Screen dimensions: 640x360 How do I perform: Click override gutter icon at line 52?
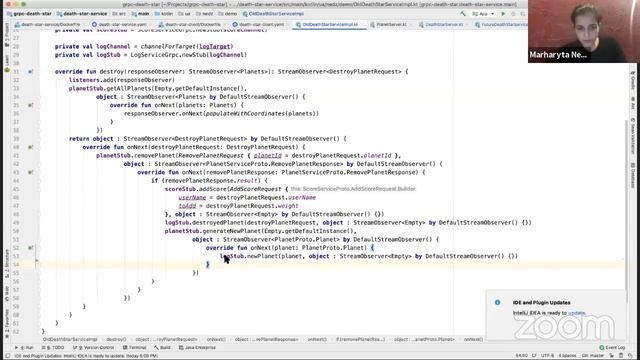point(30,248)
